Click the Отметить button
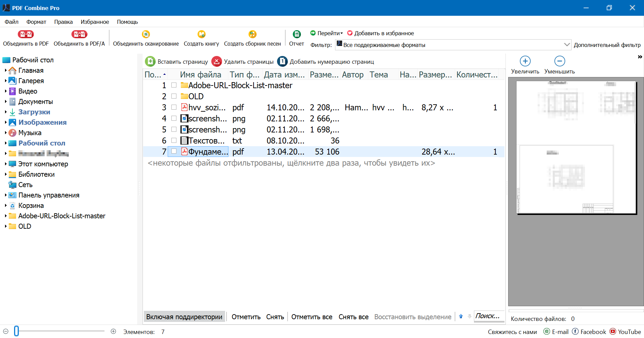 pos(246,317)
